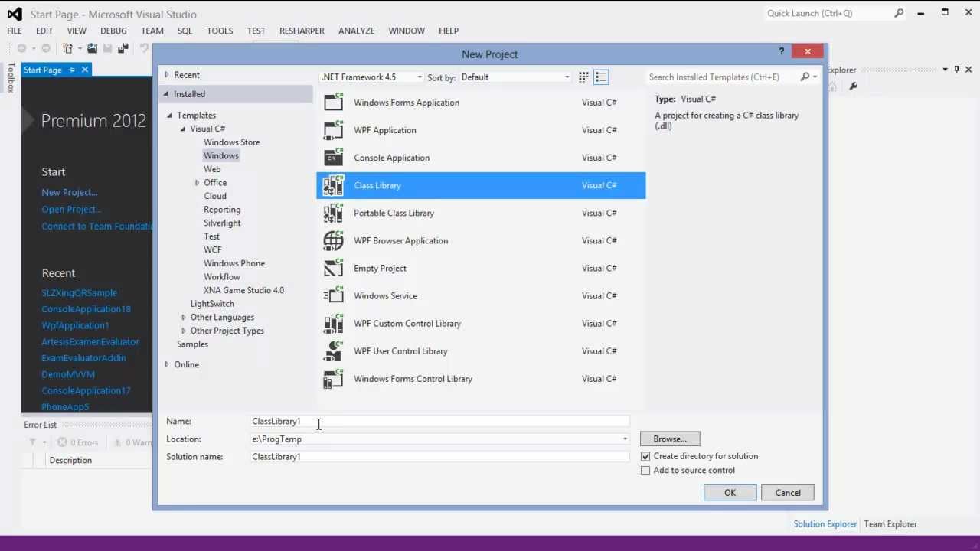Collapse the Visual C# tree node
The height and width of the screenshot is (551, 980).
(183, 129)
